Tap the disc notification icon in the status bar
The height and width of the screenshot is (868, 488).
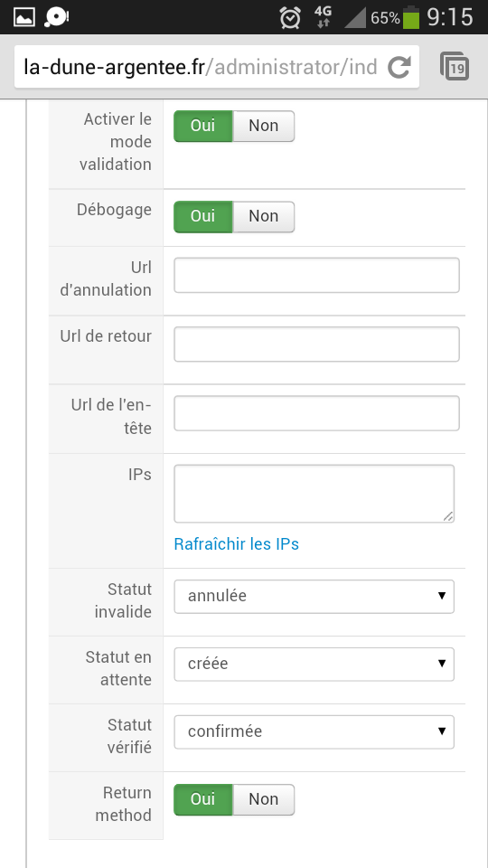(56, 17)
